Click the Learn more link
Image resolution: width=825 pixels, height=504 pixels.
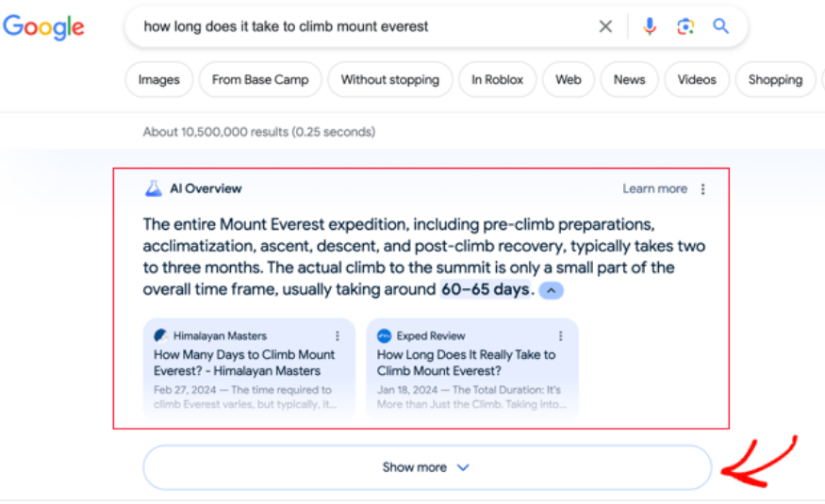(654, 189)
